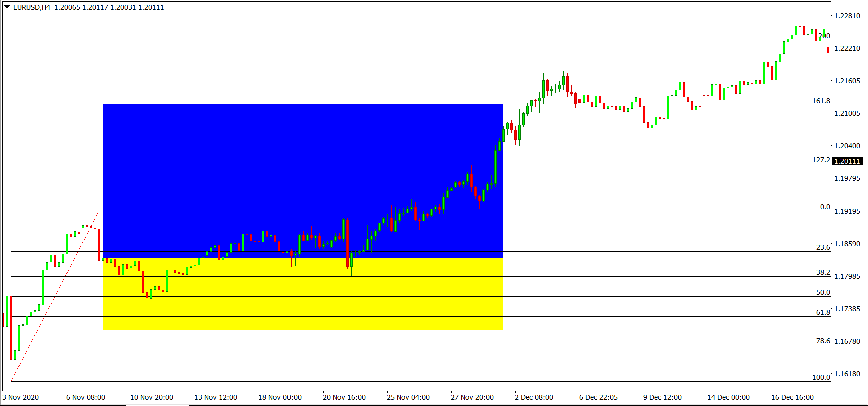
Task: Click the 10 Nov 20:00 time label
Action: click(152, 397)
